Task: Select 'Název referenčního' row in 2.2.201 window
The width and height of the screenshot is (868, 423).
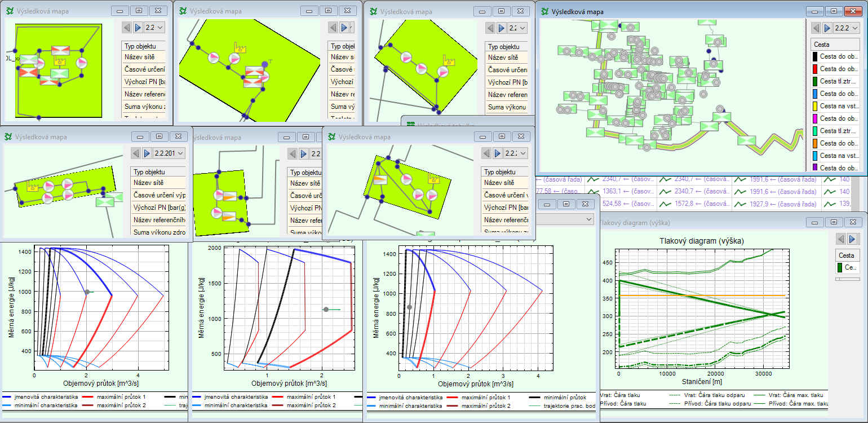Action: click(x=158, y=220)
